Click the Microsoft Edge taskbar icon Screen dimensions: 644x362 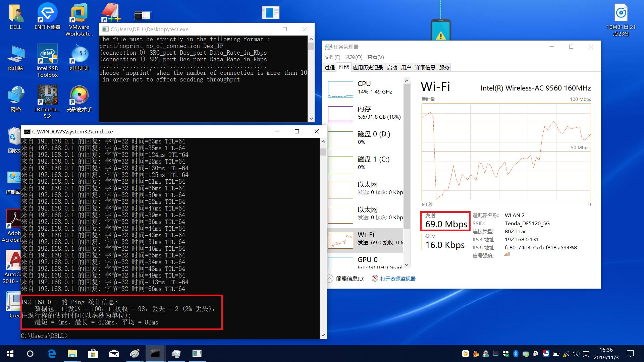52,354
